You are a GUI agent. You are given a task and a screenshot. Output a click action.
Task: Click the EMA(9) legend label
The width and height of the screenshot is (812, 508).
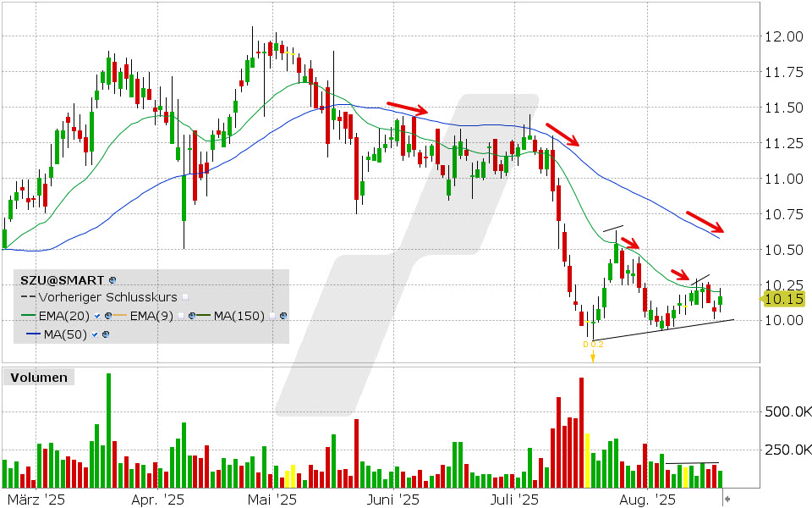[151, 316]
